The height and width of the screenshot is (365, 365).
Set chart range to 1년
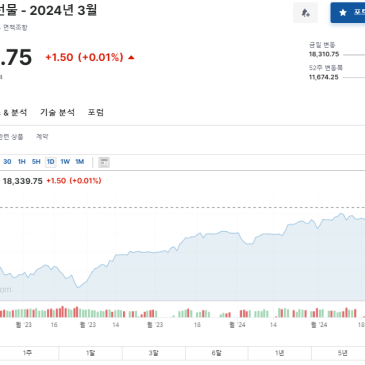click(279, 353)
